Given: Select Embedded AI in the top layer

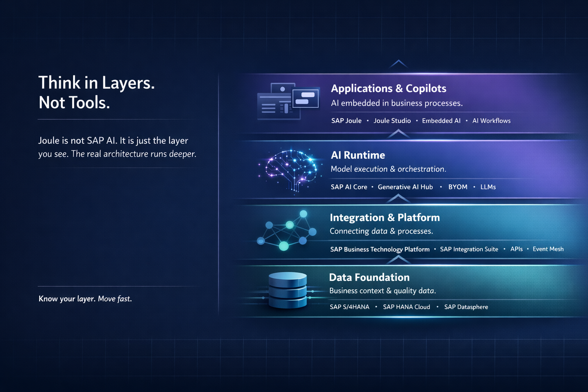Looking at the screenshot, I should coord(441,120).
